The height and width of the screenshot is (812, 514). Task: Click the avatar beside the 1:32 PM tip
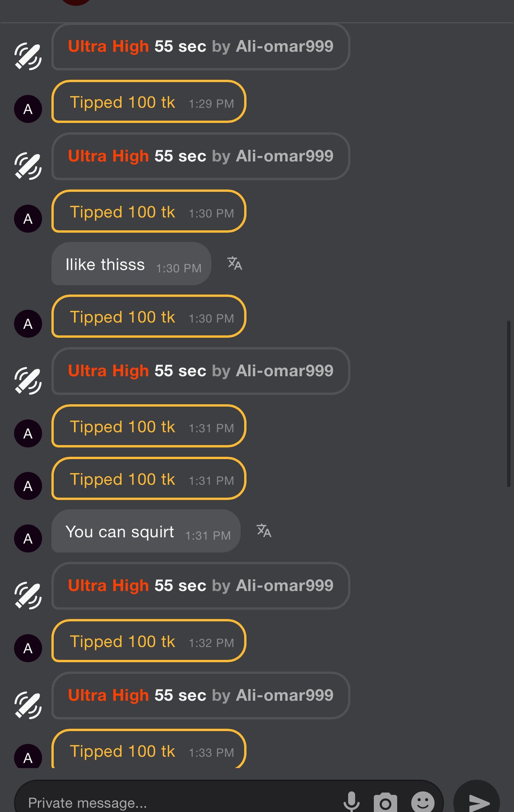(x=28, y=648)
